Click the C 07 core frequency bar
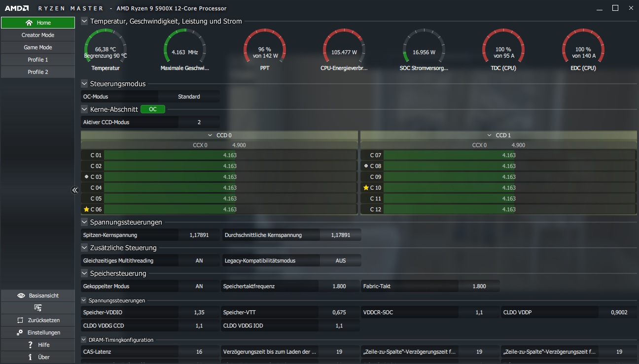This screenshot has width=639, height=364. click(510, 155)
